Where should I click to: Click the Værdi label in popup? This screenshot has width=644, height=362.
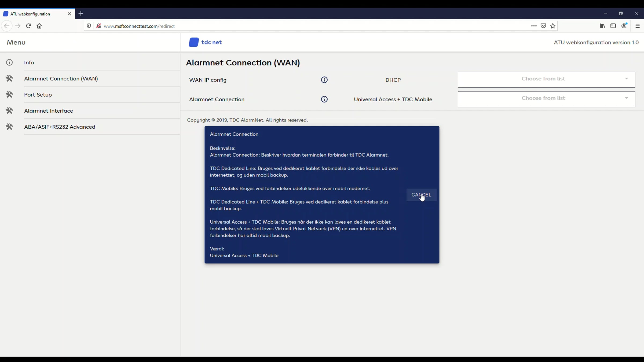pyautogui.click(x=217, y=249)
